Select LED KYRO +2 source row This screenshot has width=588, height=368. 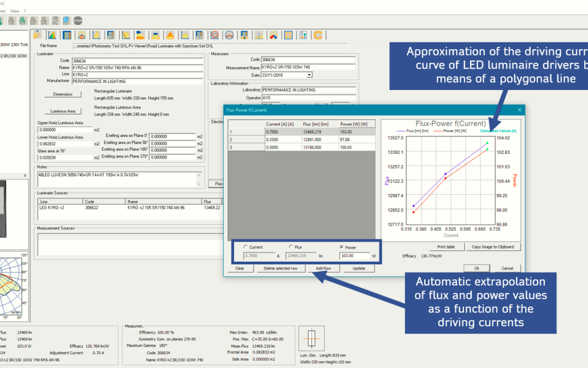coord(130,208)
